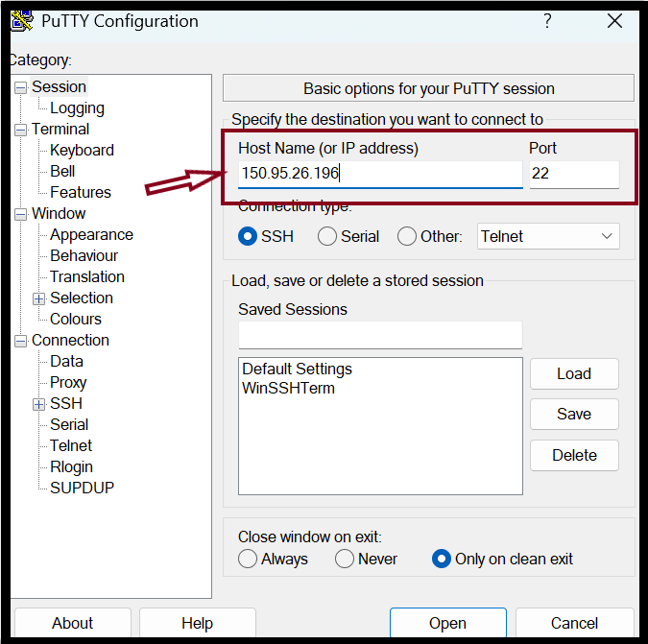Screen dimensions: 648x644
Task: Click the About button
Action: [x=72, y=623]
